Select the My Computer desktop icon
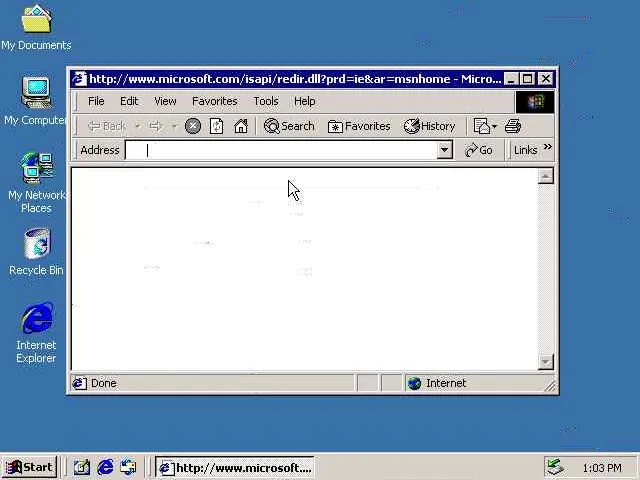 click(36, 101)
